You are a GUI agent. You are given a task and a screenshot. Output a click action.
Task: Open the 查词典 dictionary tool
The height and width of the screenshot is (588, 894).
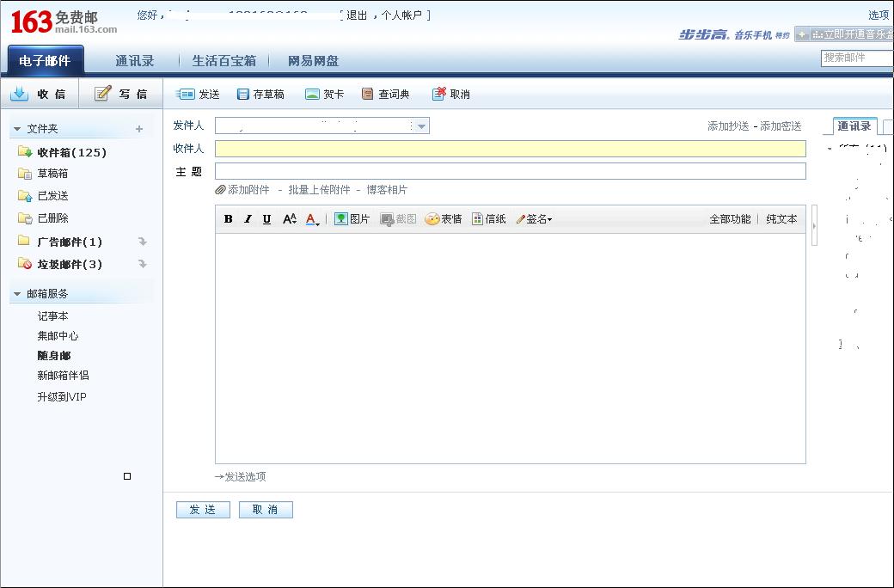click(x=385, y=94)
